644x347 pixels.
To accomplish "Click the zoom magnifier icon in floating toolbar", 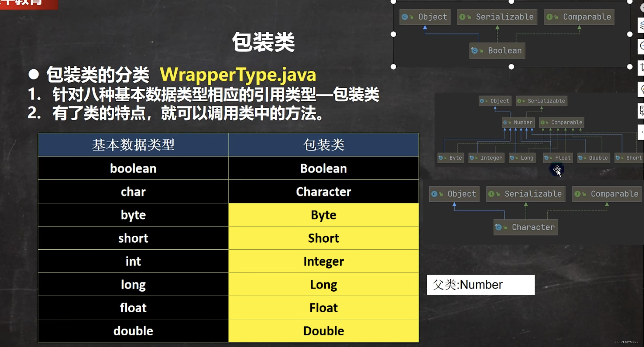I will pyautogui.click(x=642, y=45).
